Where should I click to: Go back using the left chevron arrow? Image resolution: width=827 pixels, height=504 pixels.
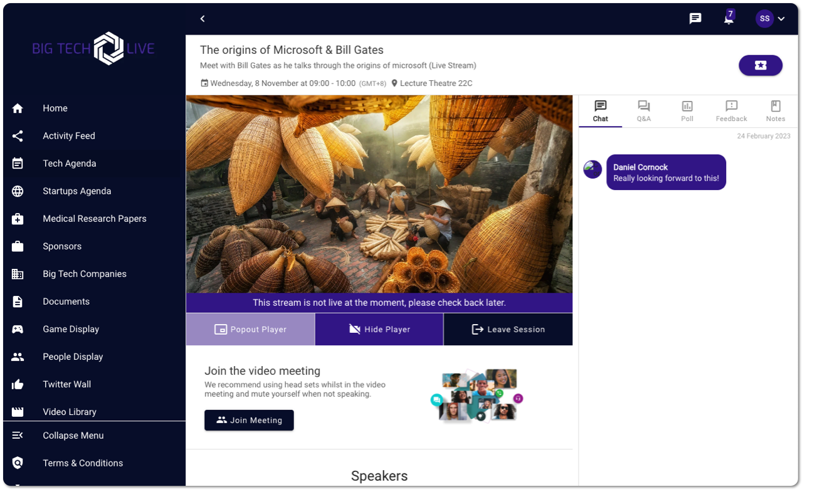coord(203,19)
